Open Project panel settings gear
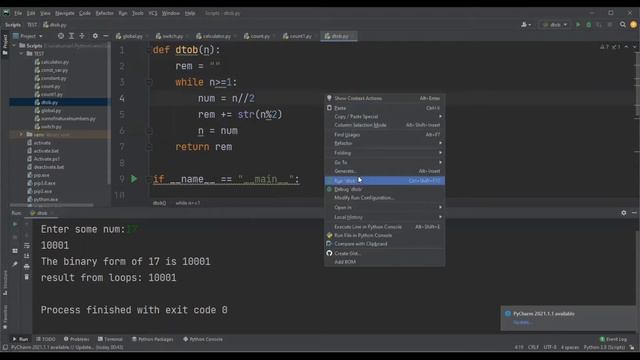This screenshot has width=640, height=360. (95, 36)
